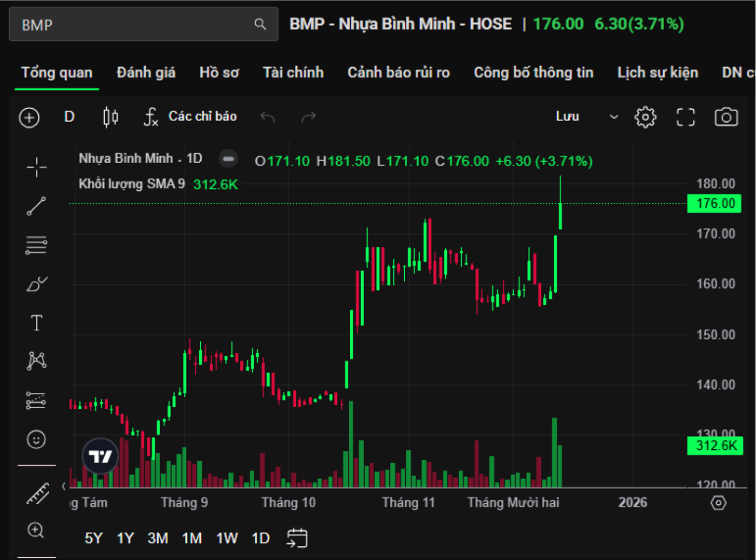Open the Fibonacci retracement tool
The width and height of the screenshot is (756, 560).
[x=36, y=244]
